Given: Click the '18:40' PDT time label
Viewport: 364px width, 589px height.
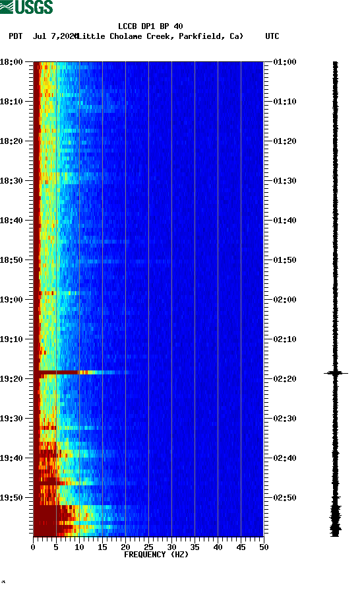Looking at the screenshot, I should coord(11,220).
